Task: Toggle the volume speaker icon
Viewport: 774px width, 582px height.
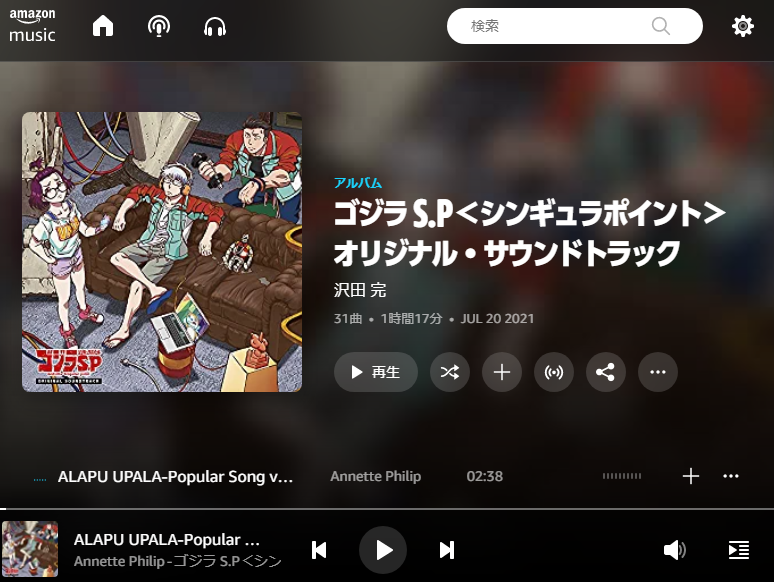Action: 674,550
